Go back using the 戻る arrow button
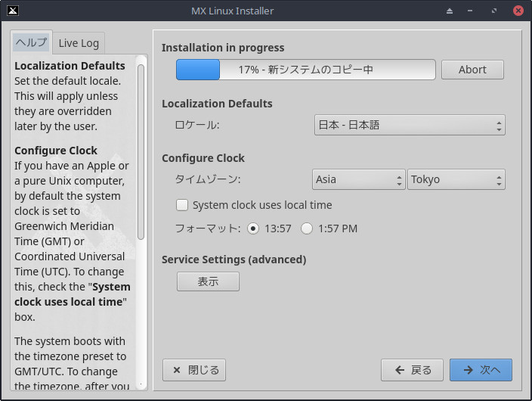This screenshot has width=532, height=401. 412,370
